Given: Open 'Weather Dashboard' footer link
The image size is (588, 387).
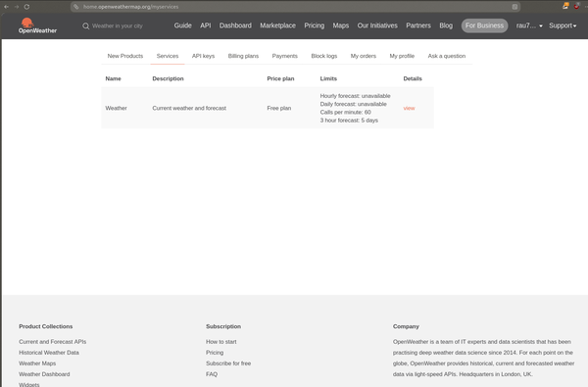Looking at the screenshot, I should point(44,374).
